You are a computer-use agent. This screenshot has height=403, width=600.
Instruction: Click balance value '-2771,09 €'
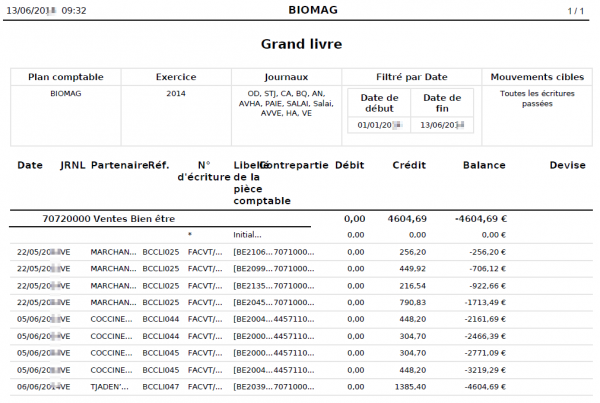click(x=485, y=353)
